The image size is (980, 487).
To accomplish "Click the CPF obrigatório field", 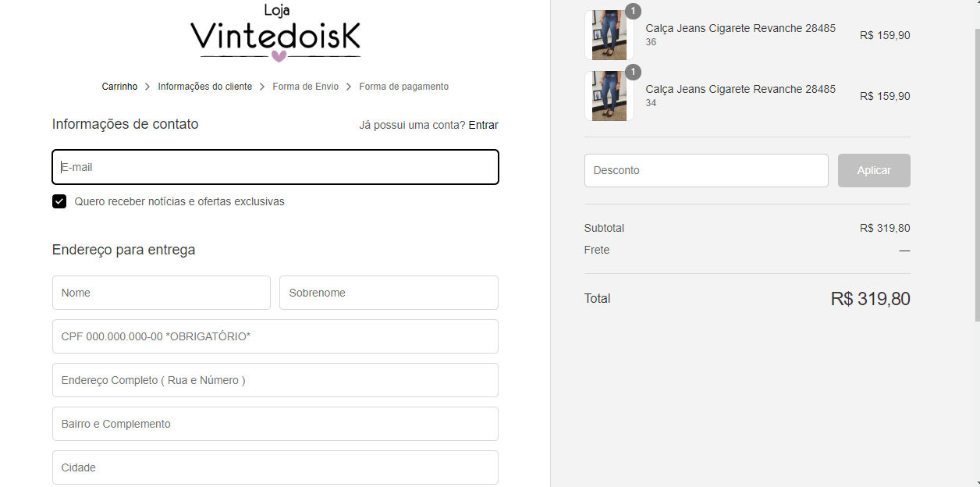I will pos(275,336).
